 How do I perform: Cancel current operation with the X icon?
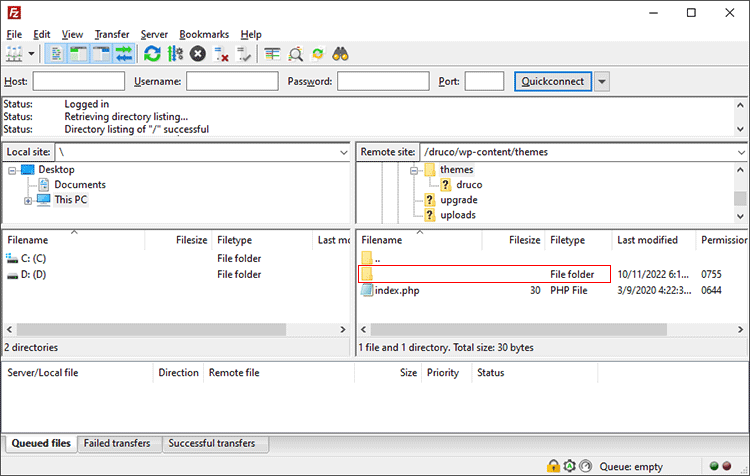click(198, 54)
